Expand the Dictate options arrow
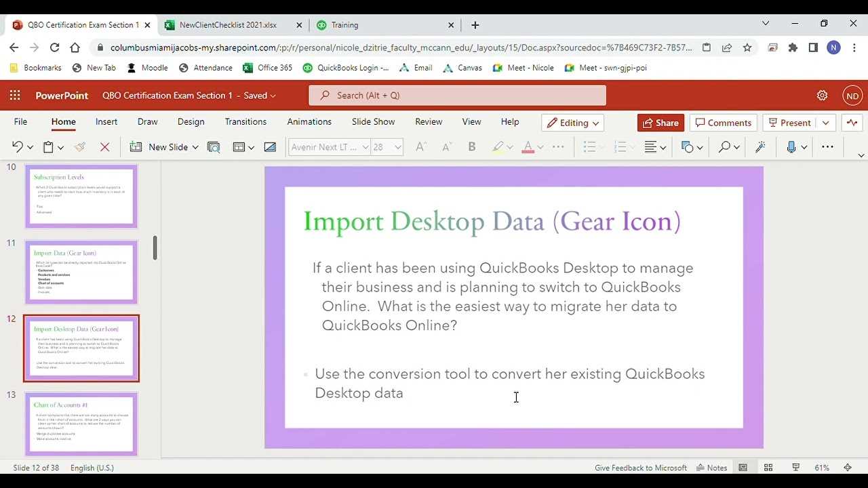This screenshot has height=488, width=868. coord(804,147)
